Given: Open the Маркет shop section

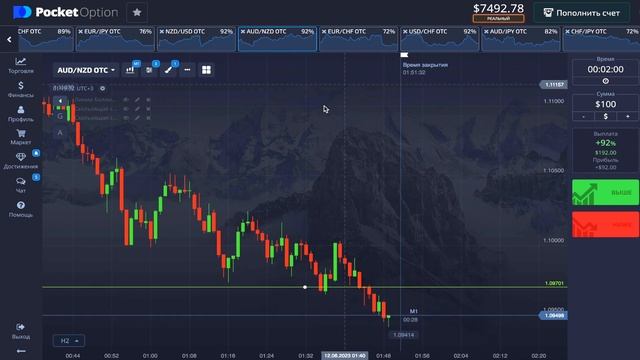Looking at the screenshot, I should click(20, 137).
